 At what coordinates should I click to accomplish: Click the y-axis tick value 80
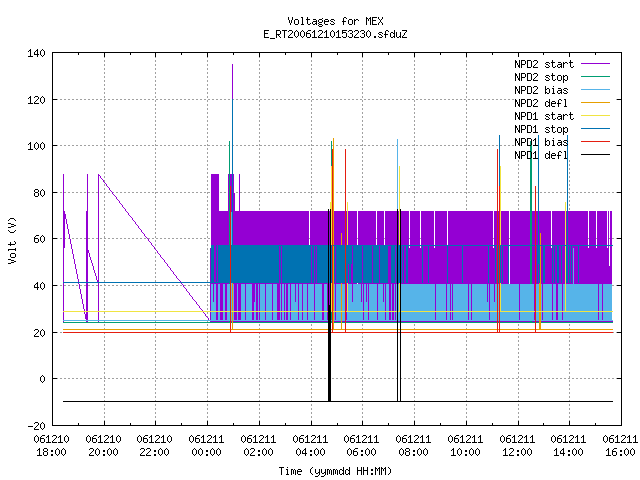coord(39,193)
